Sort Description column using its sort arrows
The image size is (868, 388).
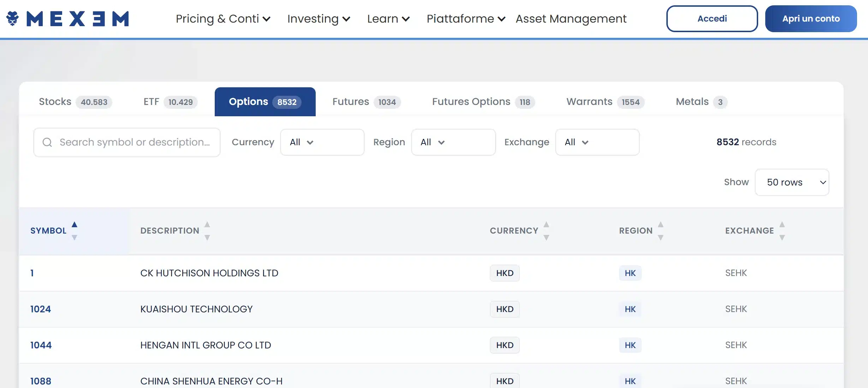(x=208, y=230)
